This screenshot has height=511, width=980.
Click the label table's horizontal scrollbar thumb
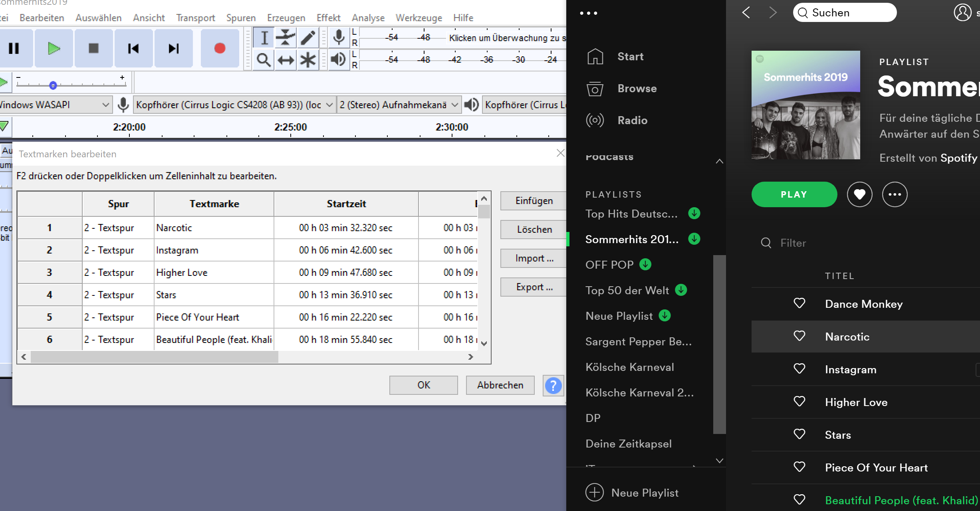click(155, 357)
